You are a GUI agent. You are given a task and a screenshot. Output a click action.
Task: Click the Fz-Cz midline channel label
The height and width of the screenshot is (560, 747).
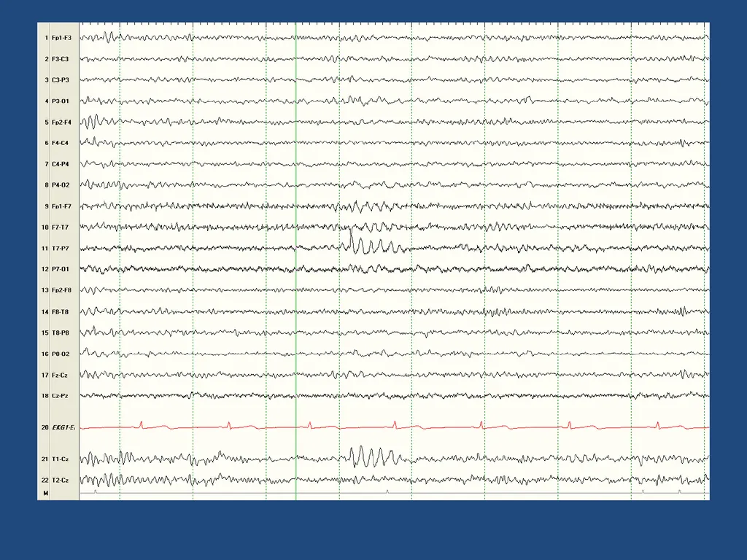(x=60, y=376)
